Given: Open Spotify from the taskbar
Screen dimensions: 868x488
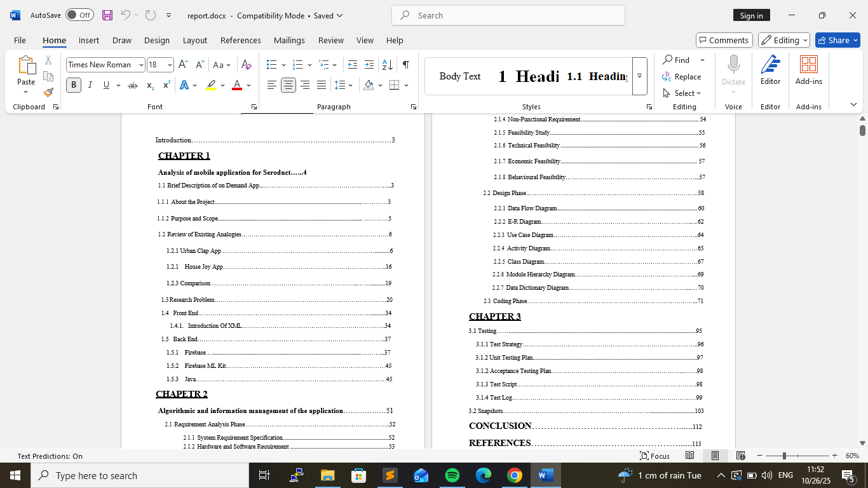Looking at the screenshot, I should (x=452, y=475).
